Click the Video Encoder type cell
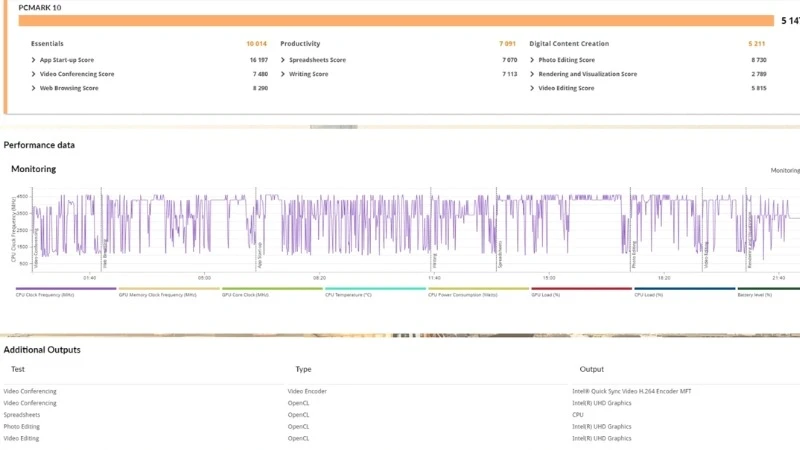 click(307, 391)
